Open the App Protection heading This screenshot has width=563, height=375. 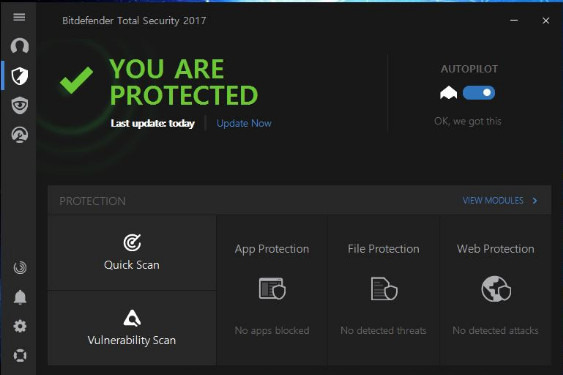(272, 249)
